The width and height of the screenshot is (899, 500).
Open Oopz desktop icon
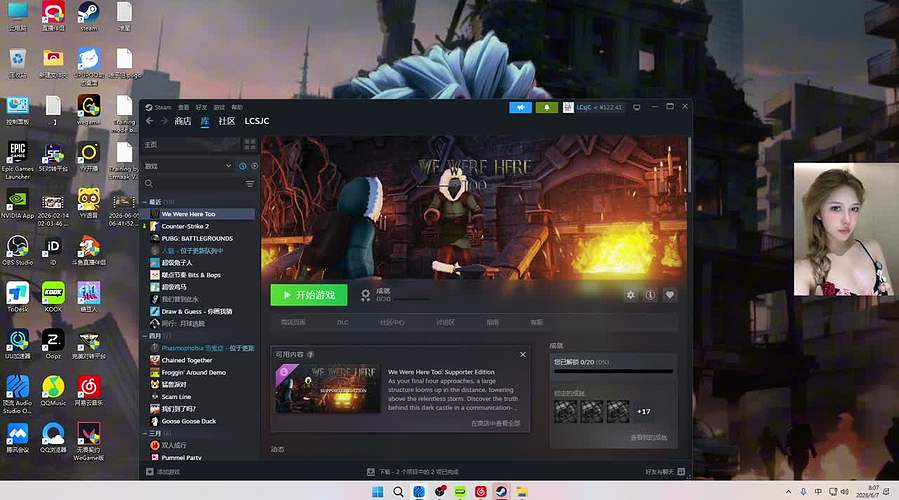click(53, 344)
